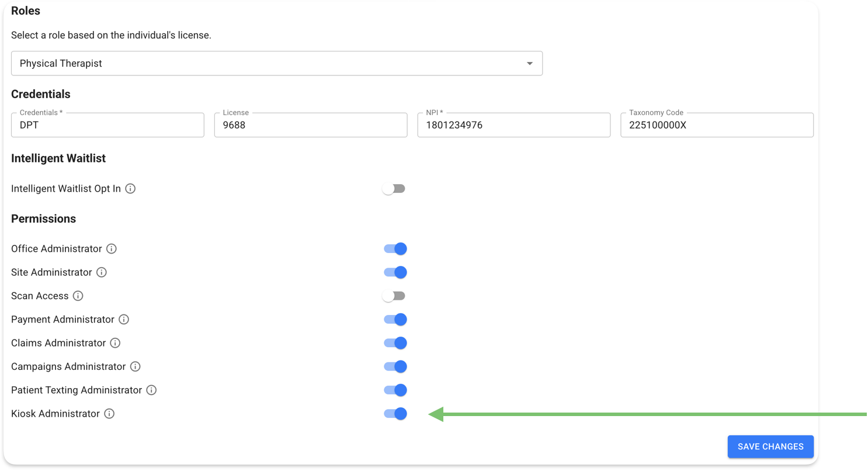The image size is (868, 471).
Task: Click info icon beside Kiosk Administrator
Action: (x=109, y=414)
